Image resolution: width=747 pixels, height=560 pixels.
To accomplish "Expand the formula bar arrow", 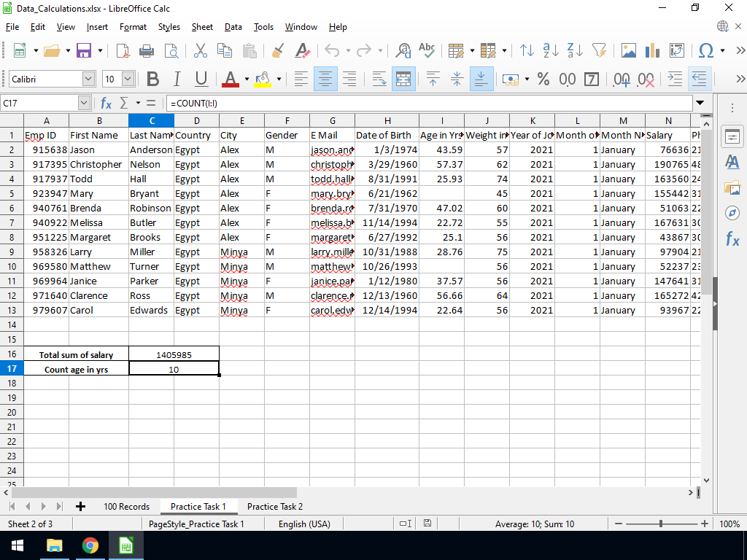I will (700, 103).
